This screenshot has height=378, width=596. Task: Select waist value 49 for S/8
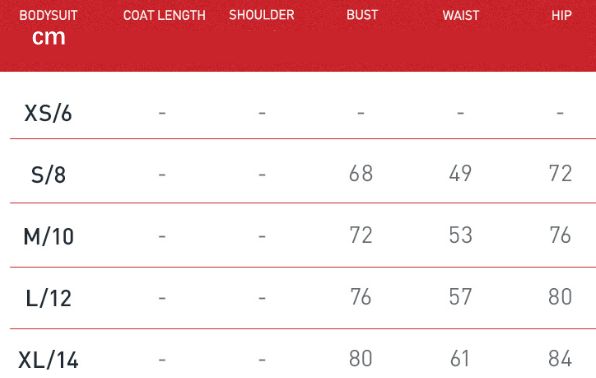[460, 173]
